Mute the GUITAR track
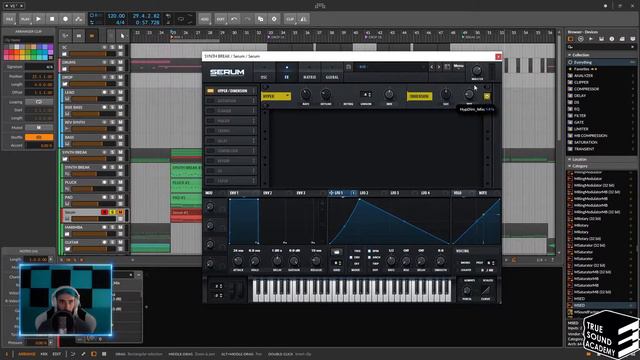Image resolution: width=640 pixels, height=360 pixels. click(x=120, y=242)
